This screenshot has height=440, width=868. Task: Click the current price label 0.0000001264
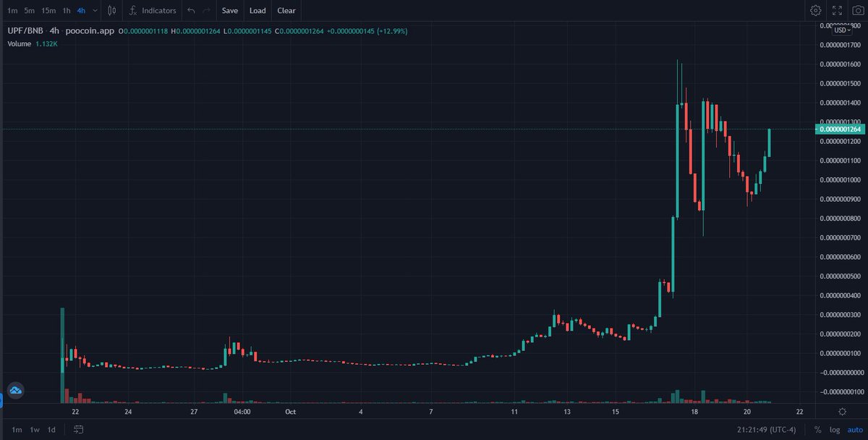(x=841, y=130)
